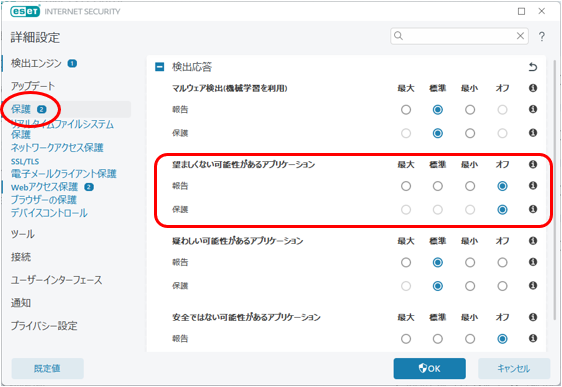The height and width of the screenshot is (387, 562).
Task: Set 望ましくない 報告 to 最大
Action: click(406, 186)
